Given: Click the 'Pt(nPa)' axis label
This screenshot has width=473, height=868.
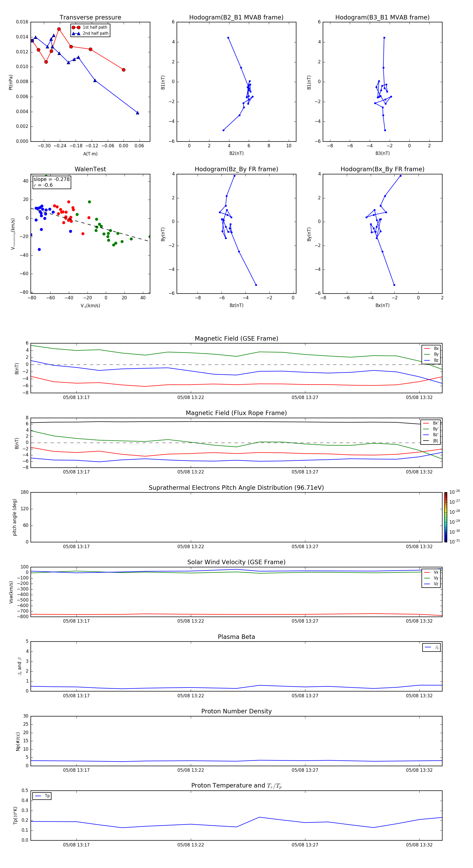Looking at the screenshot, I should (11, 82).
